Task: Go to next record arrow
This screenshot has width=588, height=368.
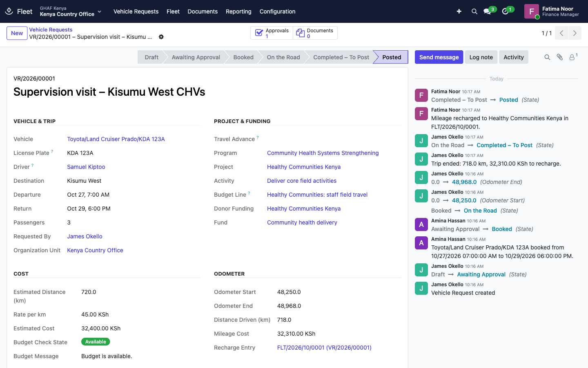Action: point(575,33)
